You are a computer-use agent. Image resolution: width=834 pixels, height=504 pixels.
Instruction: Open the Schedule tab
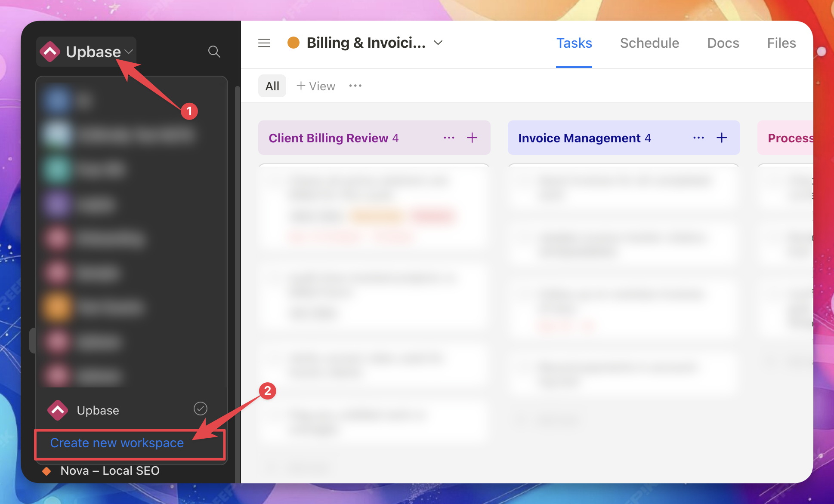pos(649,43)
